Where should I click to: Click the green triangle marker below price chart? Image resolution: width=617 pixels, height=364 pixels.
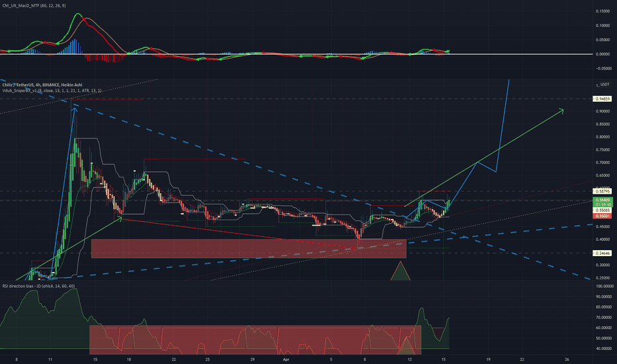tap(401, 271)
